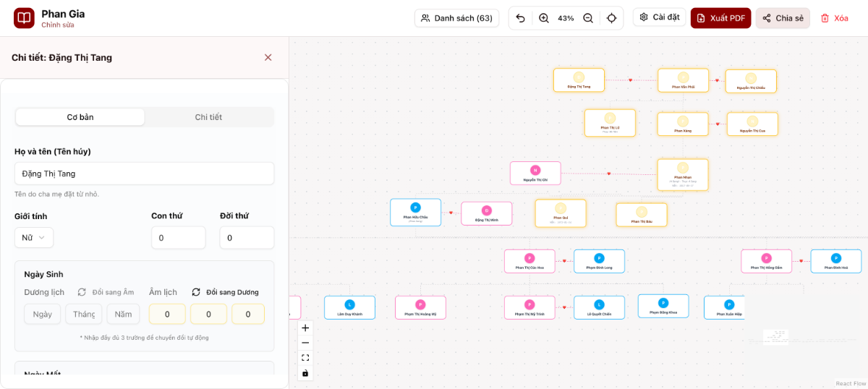Click the undo arrow icon
The image size is (868, 389).
pyautogui.click(x=521, y=18)
